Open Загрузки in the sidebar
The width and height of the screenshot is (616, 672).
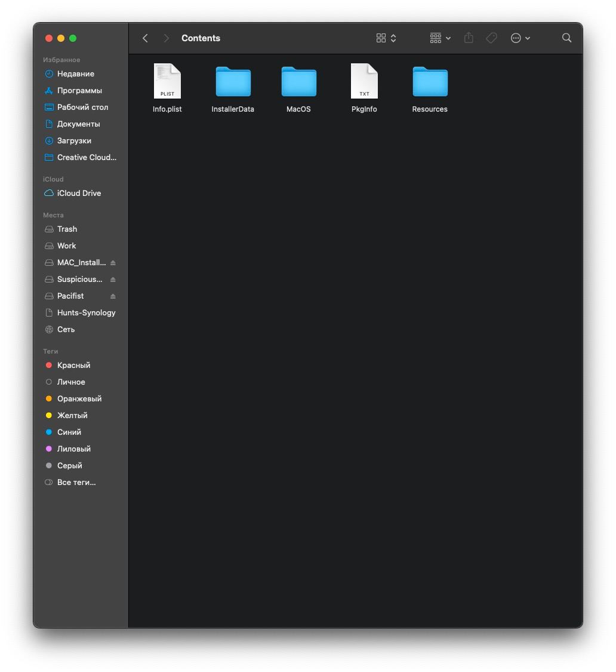click(81, 140)
